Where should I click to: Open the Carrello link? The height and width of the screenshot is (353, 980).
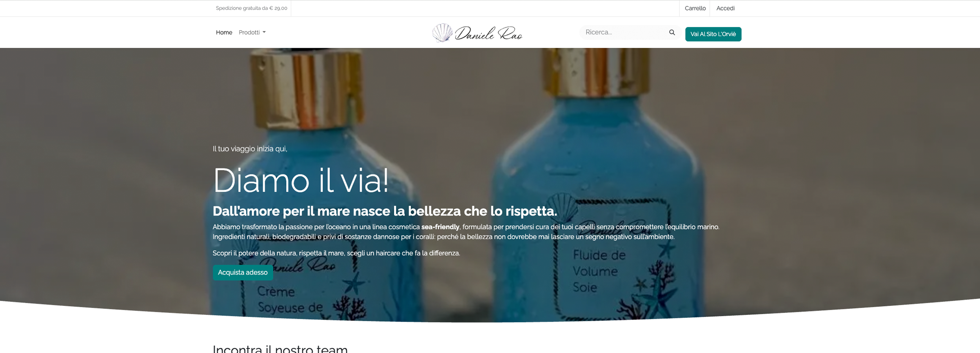(695, 8)
